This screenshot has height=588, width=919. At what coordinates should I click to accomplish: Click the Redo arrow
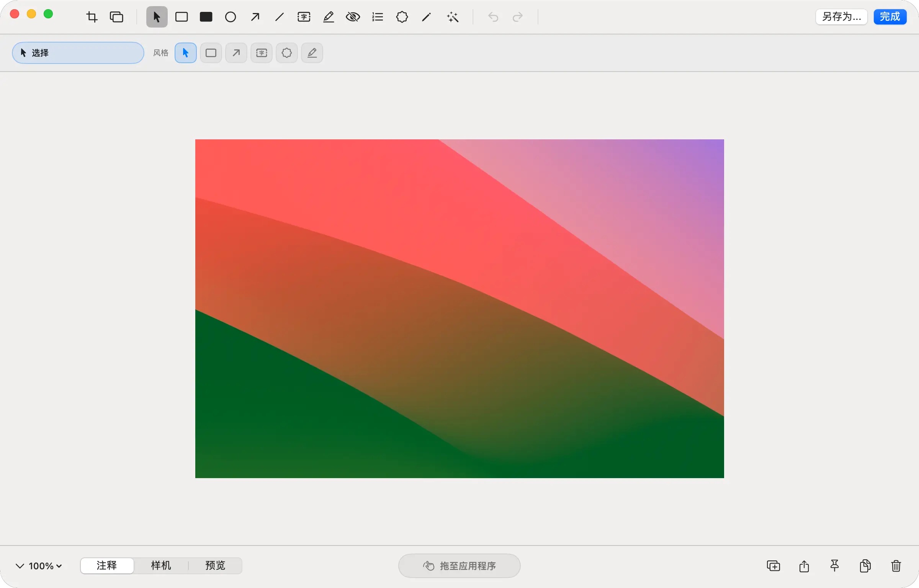518,17
